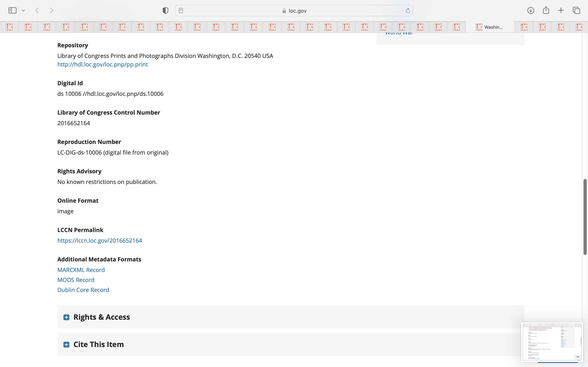Show downloads with the download icon
This screenshot has width=588, height=367.
(530, 10)
